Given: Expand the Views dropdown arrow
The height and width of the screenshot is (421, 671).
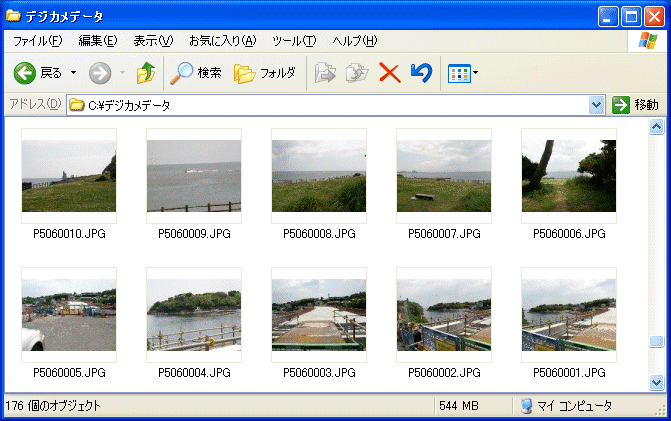Looking at the screenshot, I should (x=475, y=73).
